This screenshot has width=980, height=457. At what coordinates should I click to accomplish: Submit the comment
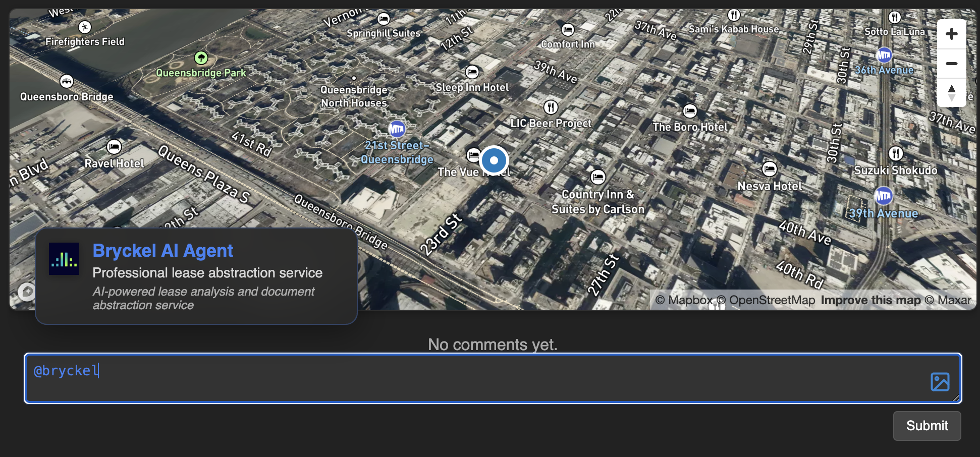927,426
